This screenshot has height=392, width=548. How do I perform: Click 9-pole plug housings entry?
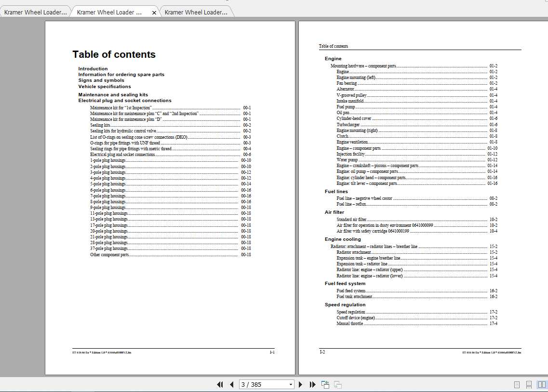(170, 208)
